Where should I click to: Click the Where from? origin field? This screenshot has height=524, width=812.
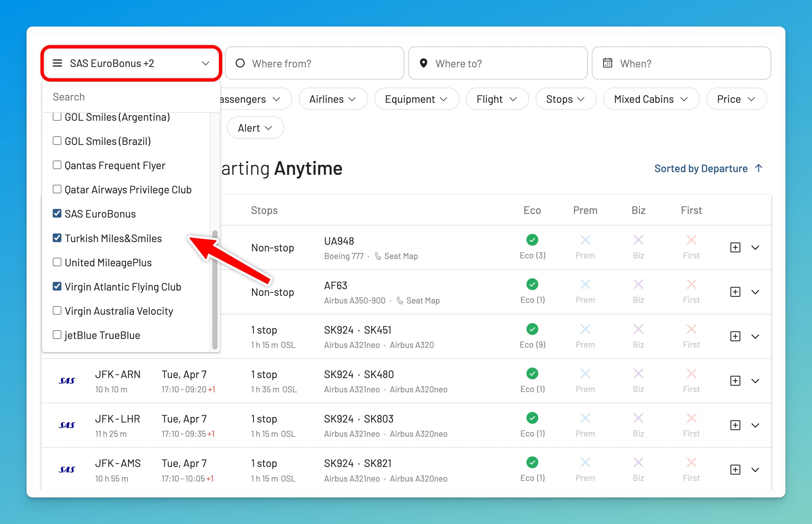(x=314, y=63)
